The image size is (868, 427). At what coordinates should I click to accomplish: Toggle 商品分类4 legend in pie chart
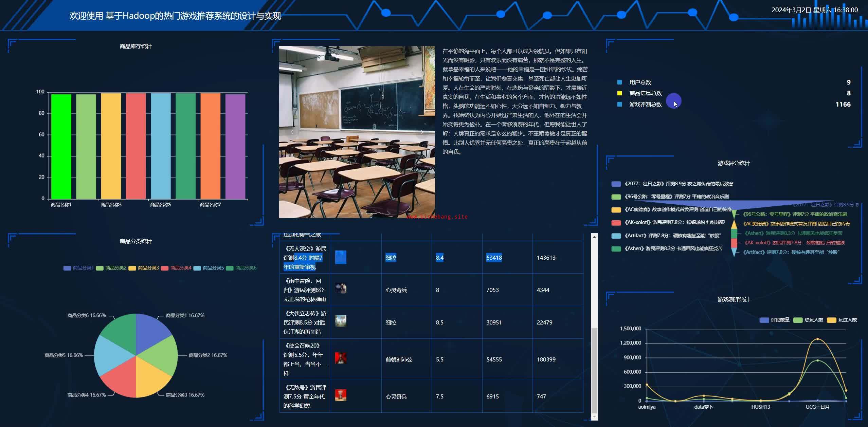(x=176, y=268)
